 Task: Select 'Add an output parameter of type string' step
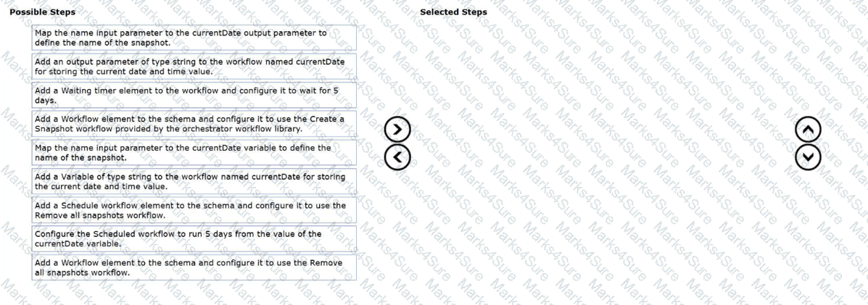point(194,67)
